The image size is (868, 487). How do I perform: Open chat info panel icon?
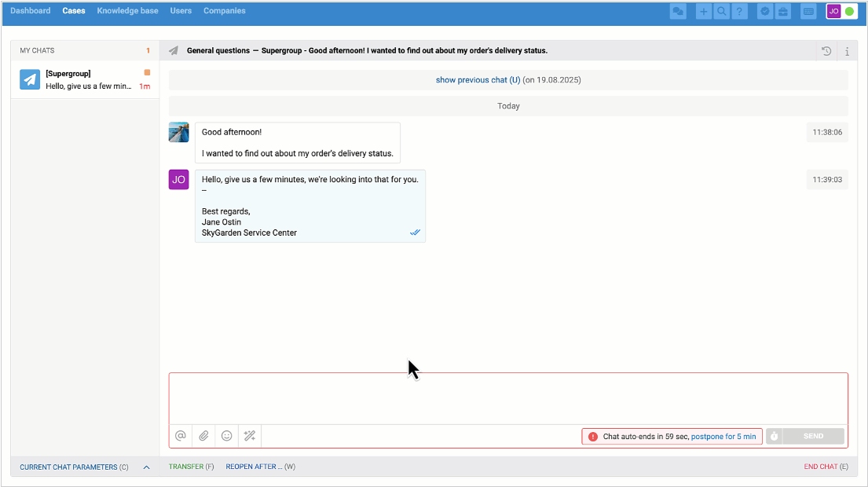[847, 51]
